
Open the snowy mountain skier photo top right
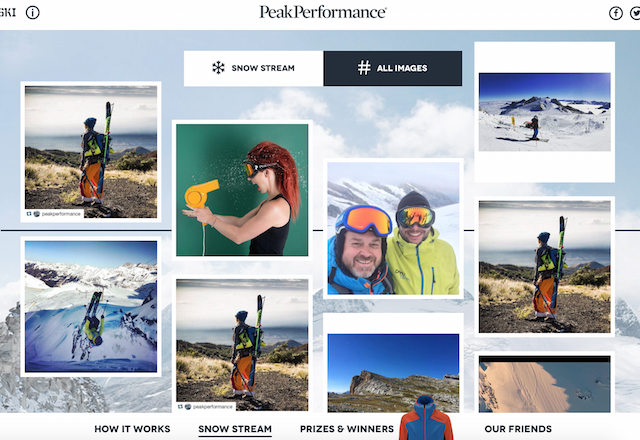click(544, 110)
